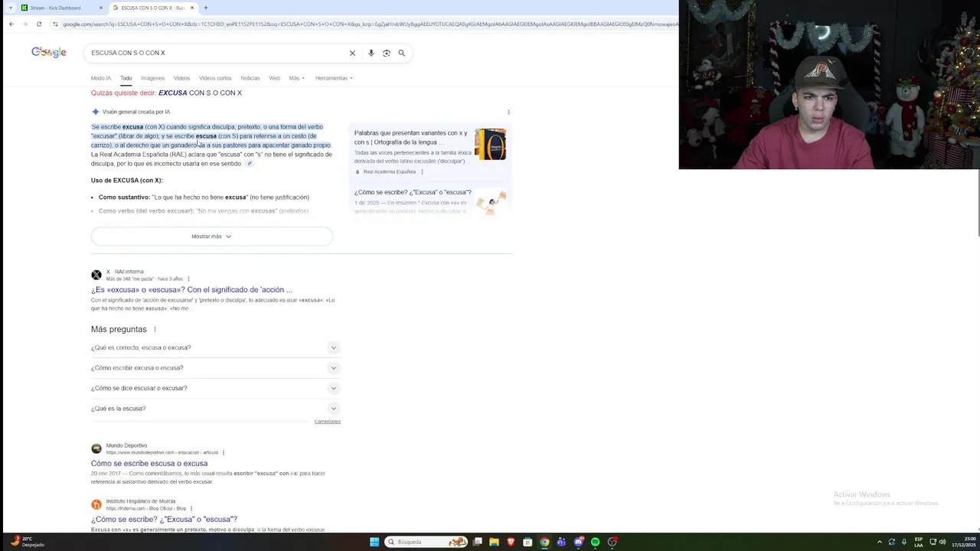Image resolution: width=980 pixels, height=551 pixels.
Task: Click the taskbar Búsqueda search box
Action: (x=426, y=542)
